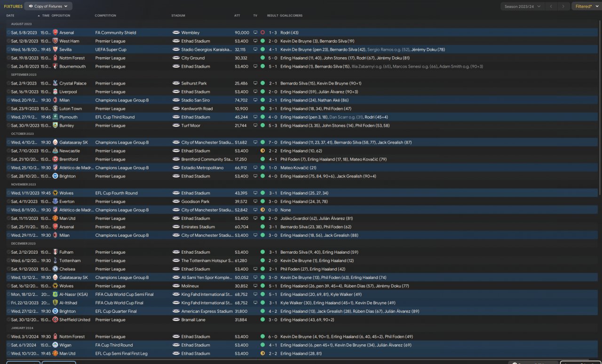Go to the next season with the right arrow
This screenshot has width=602, height=364.
click(x=563, y=7)
